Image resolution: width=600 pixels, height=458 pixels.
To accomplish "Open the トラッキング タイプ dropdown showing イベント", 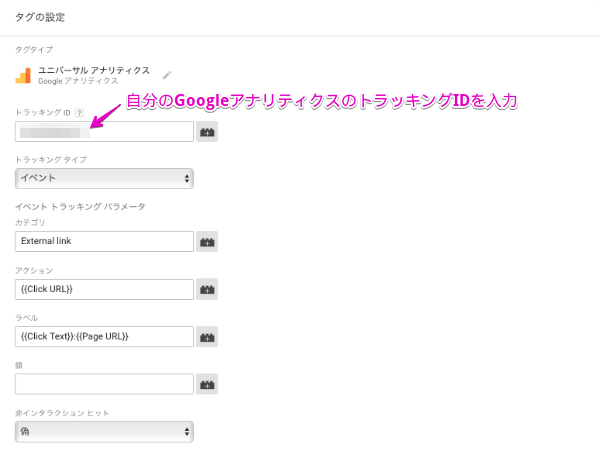I will pyautogui.click(x=104, y=178).
